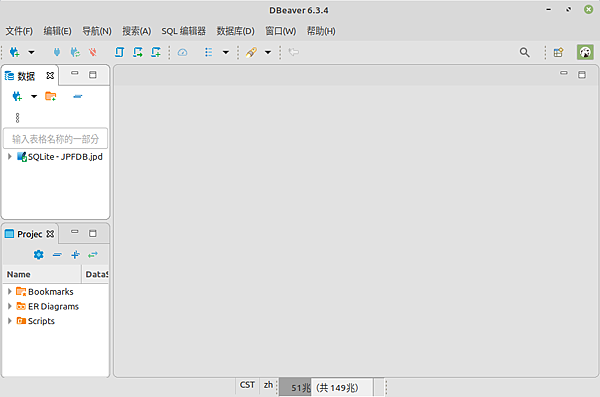Open the 文件(F) menu
This screenshot has height=397, width=600.
click(x=19, y=31)
